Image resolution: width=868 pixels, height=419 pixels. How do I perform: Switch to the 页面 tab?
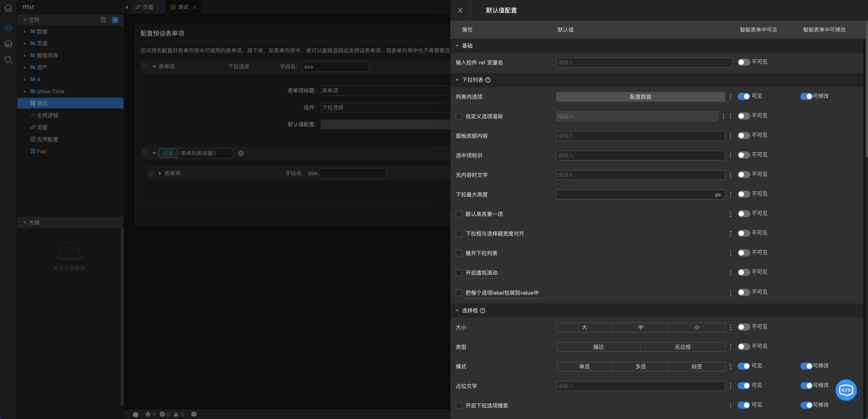click(147, 7)
